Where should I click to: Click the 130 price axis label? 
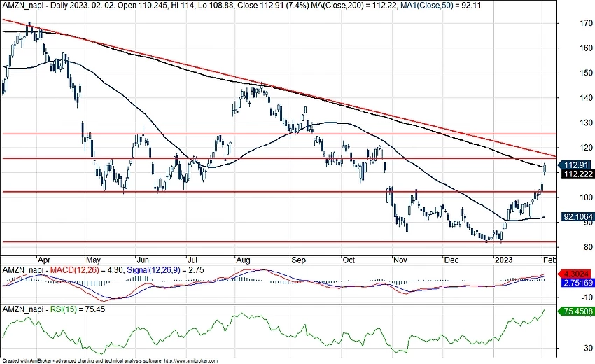[586, 123]
